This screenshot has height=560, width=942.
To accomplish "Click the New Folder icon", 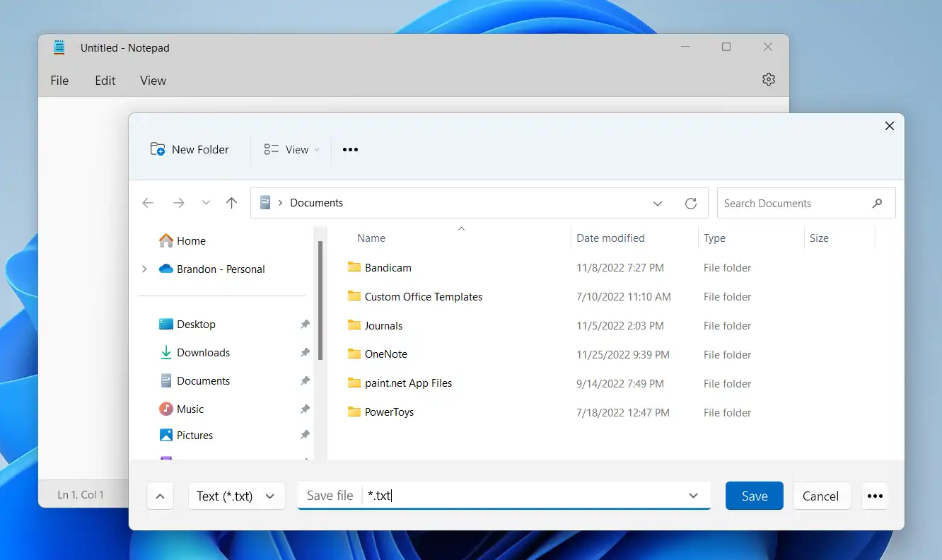I will coord(157,149).
